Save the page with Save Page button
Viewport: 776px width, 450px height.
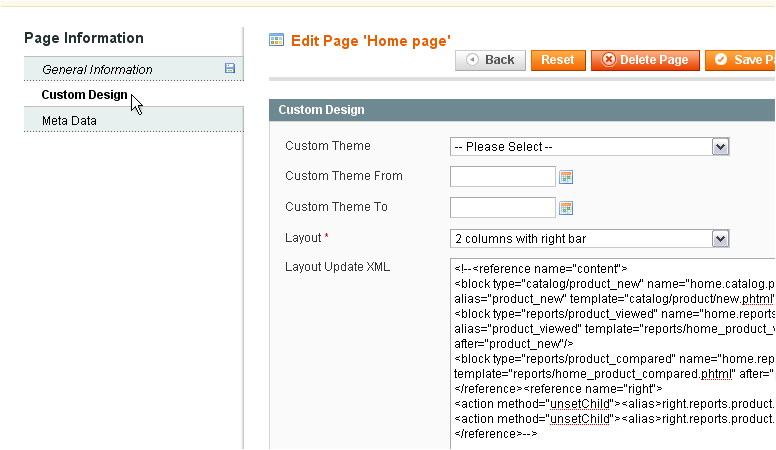(742, 60)
